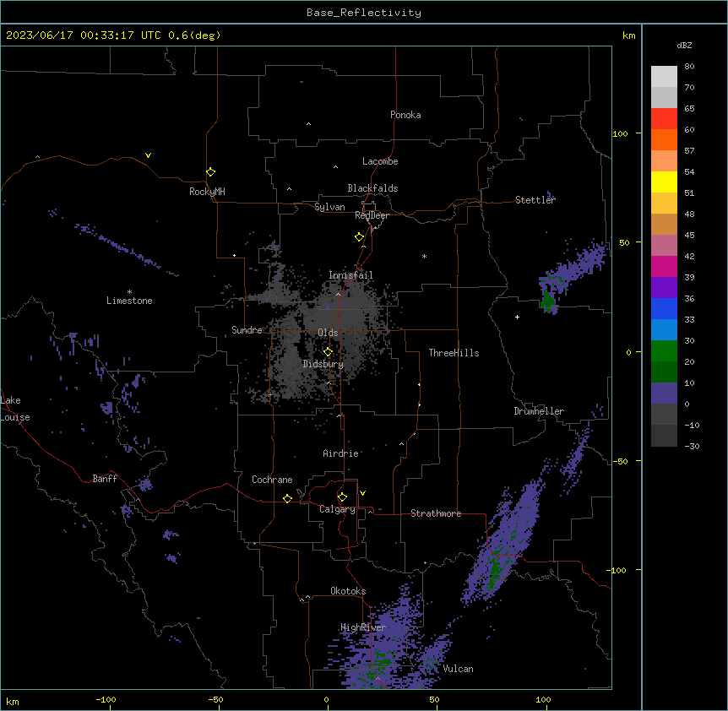This screenshot has height=711, width=728.
Task: Click the HighRiver city label
Action: click(363, 627)
